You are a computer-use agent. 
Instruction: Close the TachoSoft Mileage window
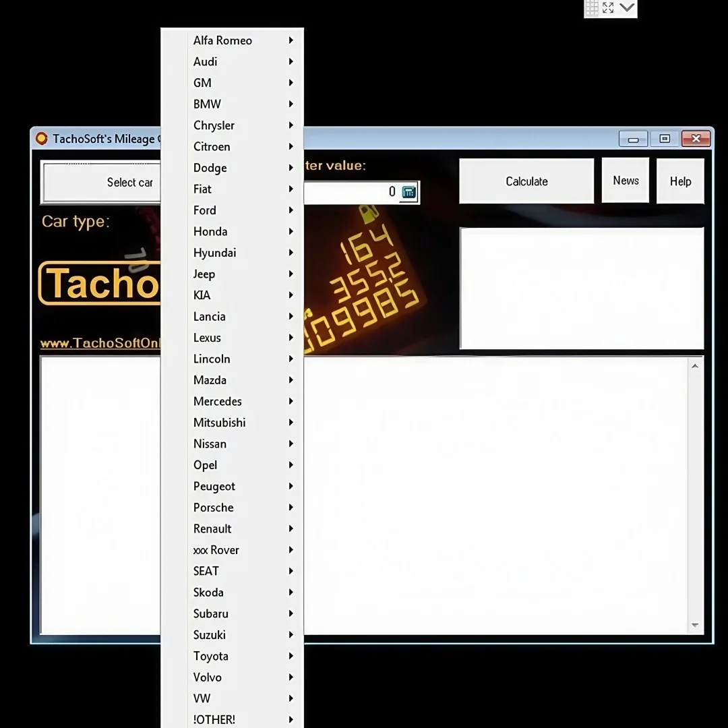click(696, 139)
